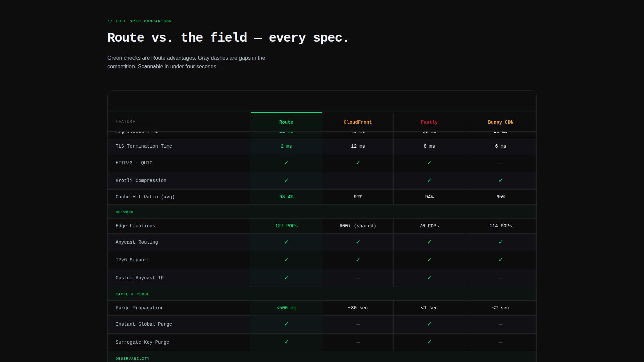This screenshot has height=362, width=644.
Task: Select Route's Surrogate Key Purge checkmark
Action: [x=286, y=342]
